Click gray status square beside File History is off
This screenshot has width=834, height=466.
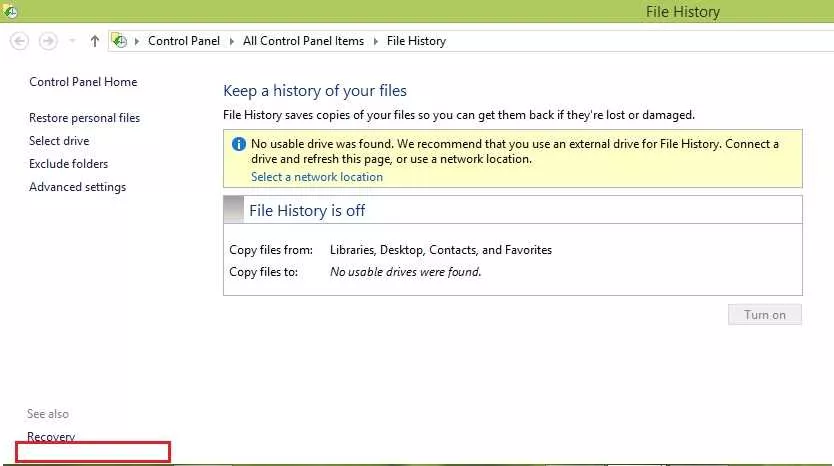pos(233,210)
